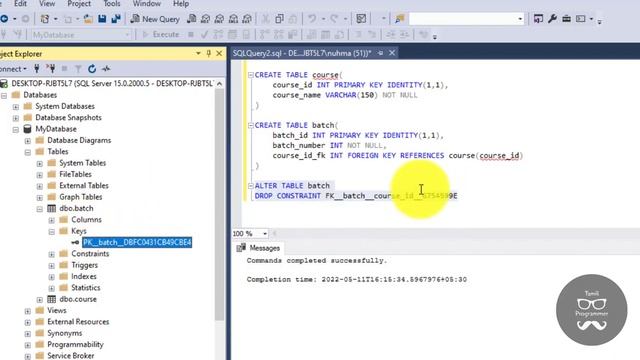Image resolution: width=640 pixels, height=360 pixels.
Task: Expand the Database Snapshots node
Action: [x=16, y=118]
